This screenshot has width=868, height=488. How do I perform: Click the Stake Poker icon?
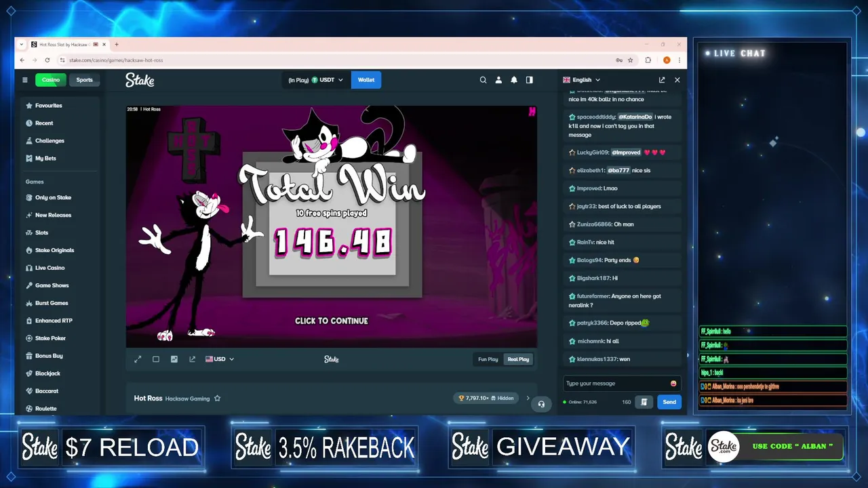pos(29,338)
